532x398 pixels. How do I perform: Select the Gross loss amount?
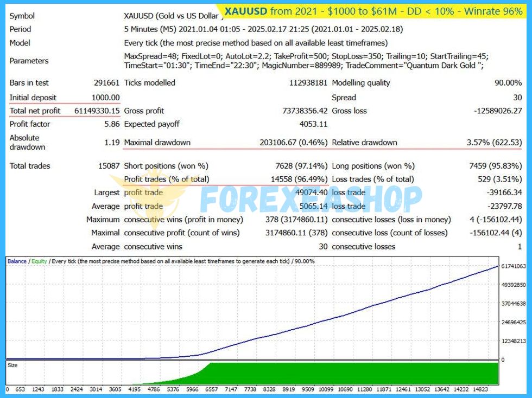click(x=497, y=111)
